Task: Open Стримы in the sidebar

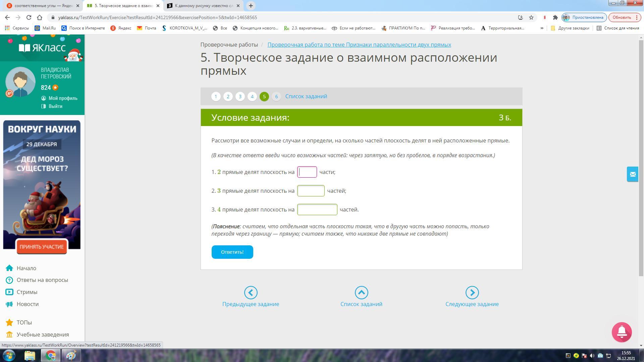Action: [27, 292]
